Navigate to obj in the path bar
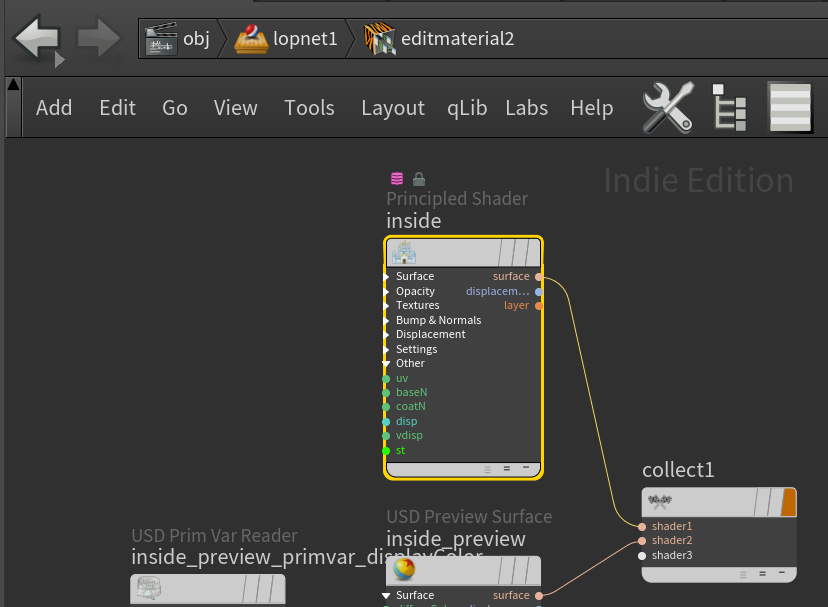The height and width of the screenshot is (607, 828). [196, 39]
